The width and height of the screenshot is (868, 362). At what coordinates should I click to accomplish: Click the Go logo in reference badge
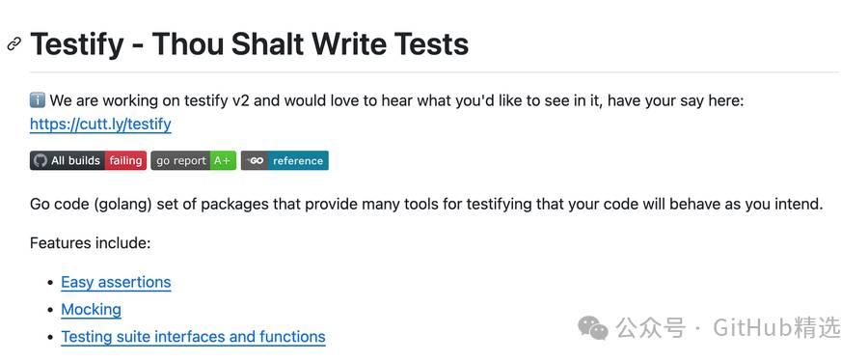[x=255, y=161]
